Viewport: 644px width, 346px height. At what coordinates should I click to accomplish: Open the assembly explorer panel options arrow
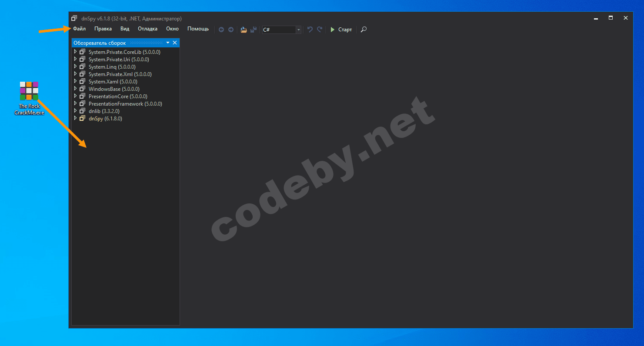[x=168, y=43]
